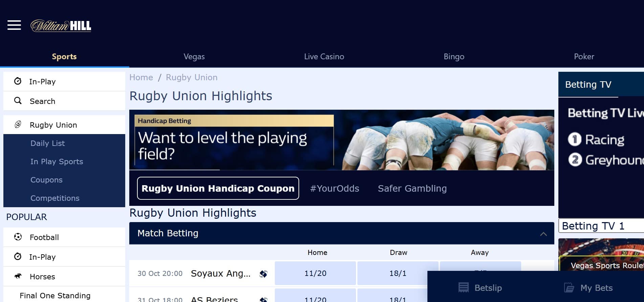This screenshot has width=644, height=302.
Task: Click the search magnifier icon
Action: (18, 101)
